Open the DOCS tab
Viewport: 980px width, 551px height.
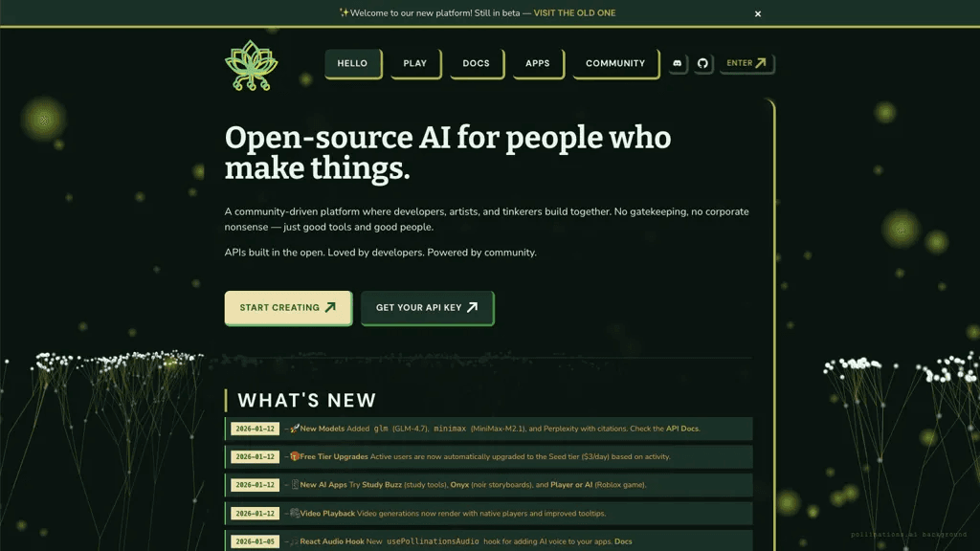tap(477, 63)
